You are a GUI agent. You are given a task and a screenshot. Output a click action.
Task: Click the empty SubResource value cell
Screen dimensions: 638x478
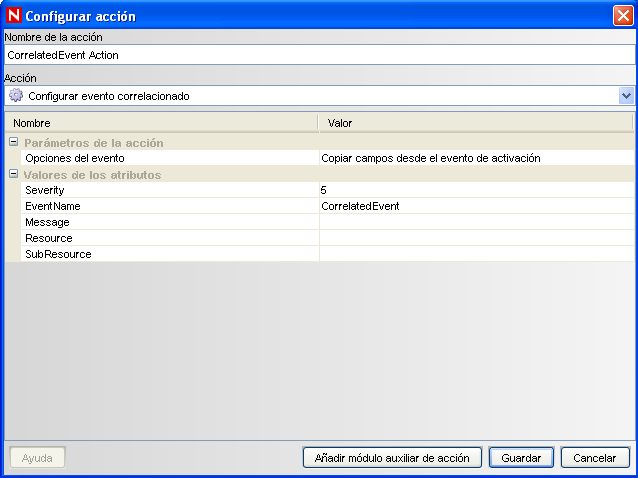pyautogui.click(x=476, y=254)
